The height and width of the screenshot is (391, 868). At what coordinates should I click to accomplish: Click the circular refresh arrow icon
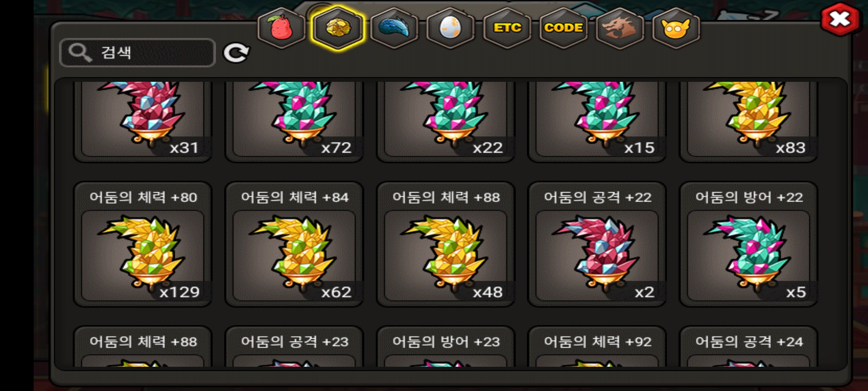click(x=236, y=53)
